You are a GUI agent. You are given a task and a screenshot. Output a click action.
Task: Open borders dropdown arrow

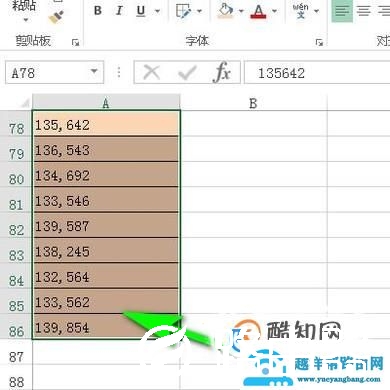tap(199, 11)
